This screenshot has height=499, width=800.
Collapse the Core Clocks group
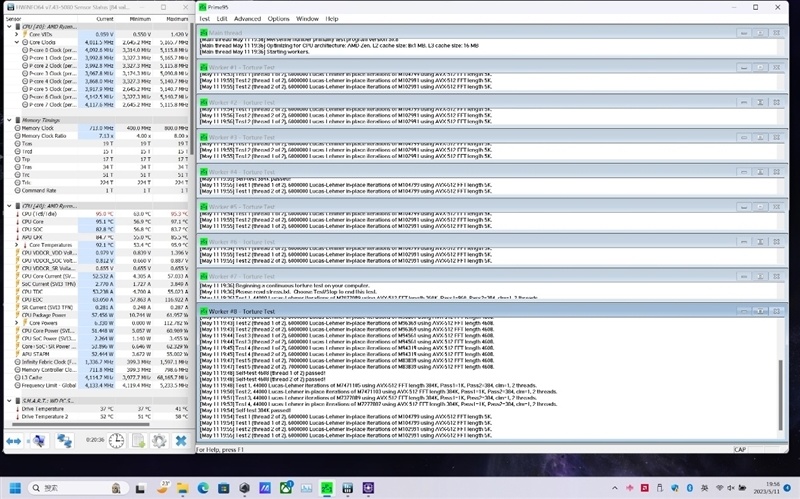(17, 42)
